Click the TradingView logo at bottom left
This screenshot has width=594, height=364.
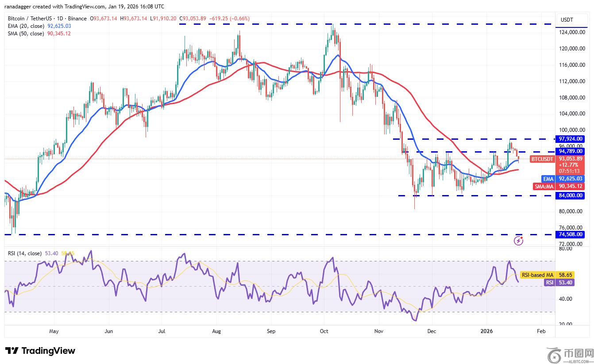click(x=40, y=351)
